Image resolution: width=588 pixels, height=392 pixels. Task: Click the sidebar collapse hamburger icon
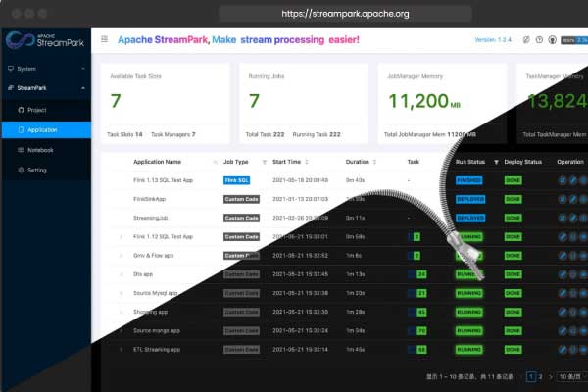[104, 40]
